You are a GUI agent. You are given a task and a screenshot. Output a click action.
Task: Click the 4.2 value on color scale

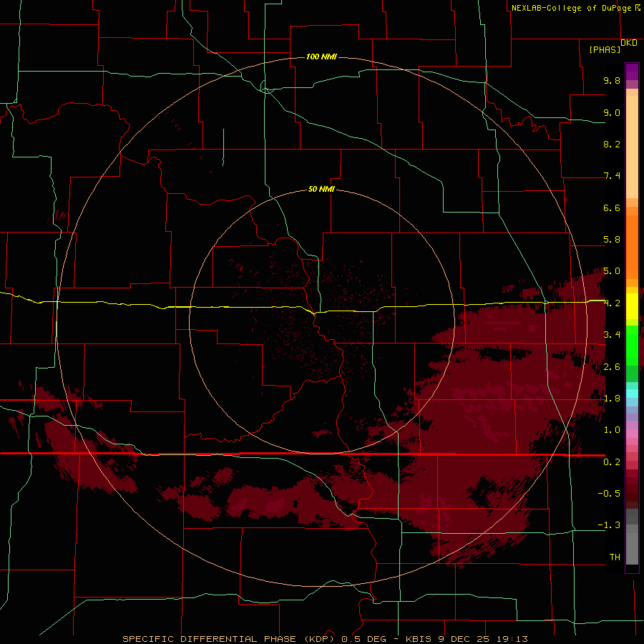[x=612, y=303]
